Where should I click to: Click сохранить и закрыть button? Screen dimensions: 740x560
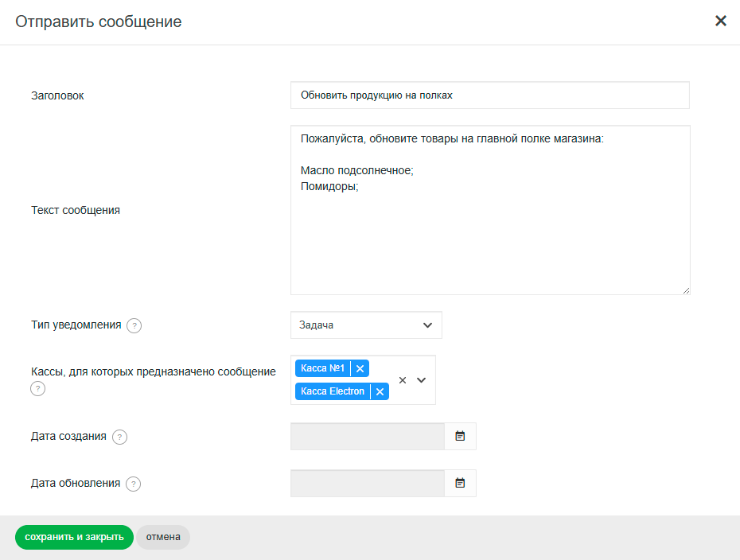coord(74,538)
